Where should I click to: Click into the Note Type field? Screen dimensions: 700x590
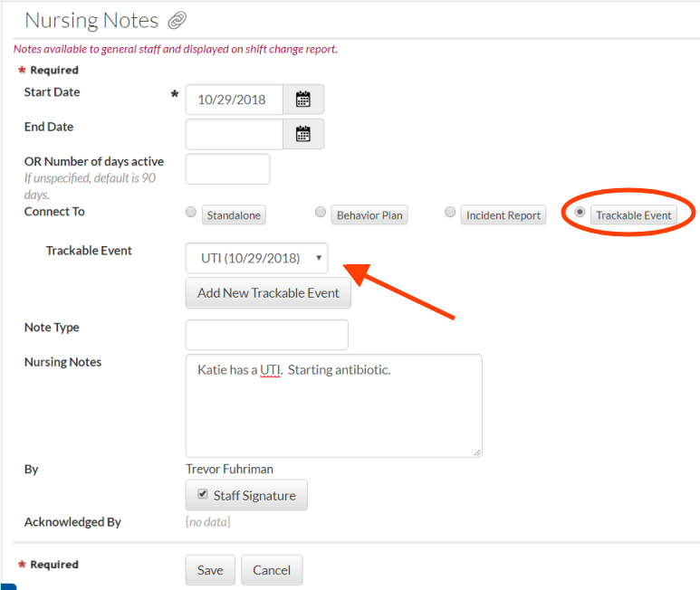click(266, 335)
